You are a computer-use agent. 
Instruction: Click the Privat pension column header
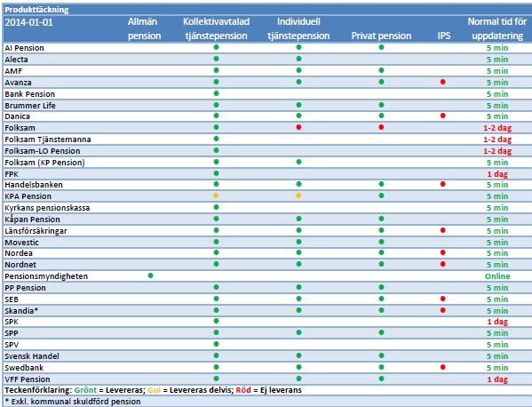click(381, 36)
